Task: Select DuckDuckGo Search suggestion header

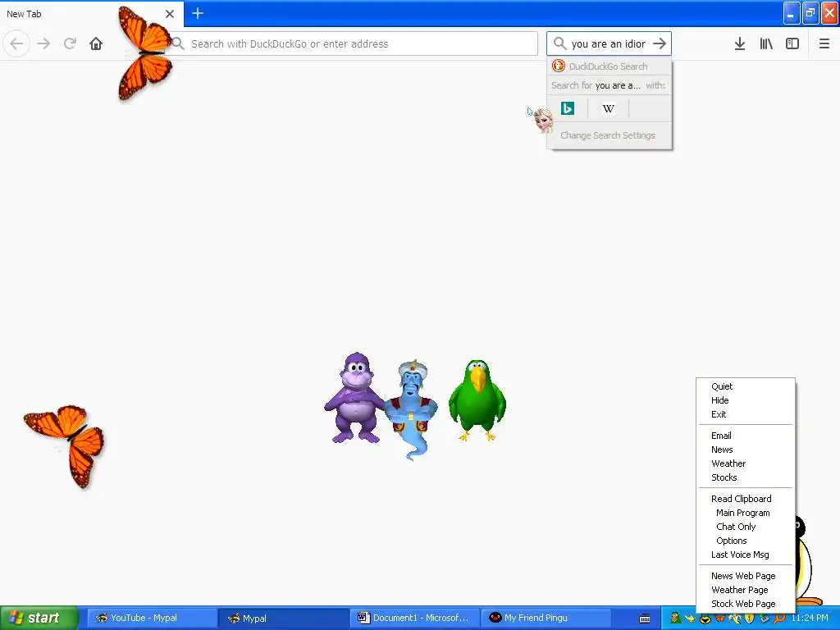Action: [x=609, y=66]
